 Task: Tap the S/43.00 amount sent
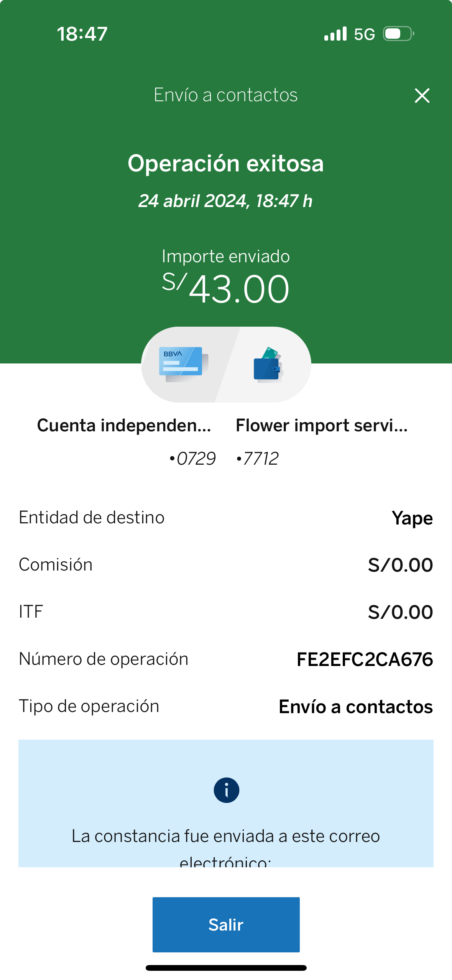coord(226,289)
